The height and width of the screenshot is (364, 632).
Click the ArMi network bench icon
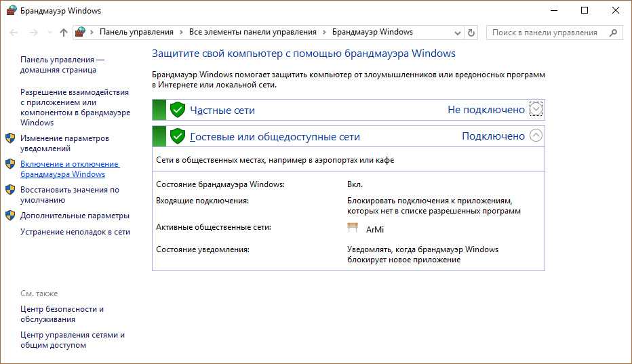point(353,228)
